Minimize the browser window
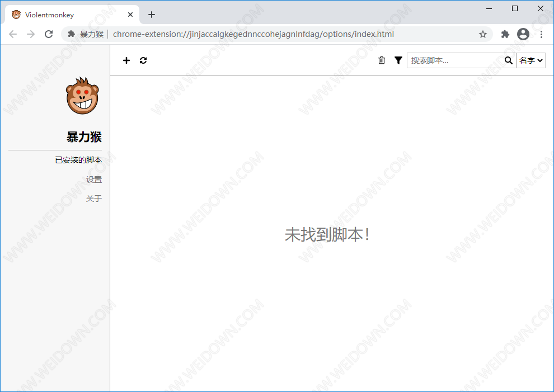 pos(489,8)
